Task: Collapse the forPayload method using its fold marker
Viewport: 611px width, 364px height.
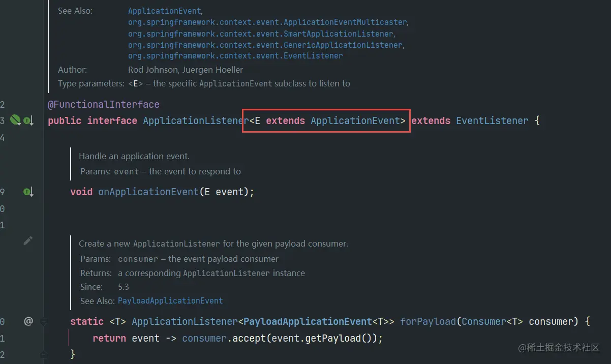Action: coord(43,321)
